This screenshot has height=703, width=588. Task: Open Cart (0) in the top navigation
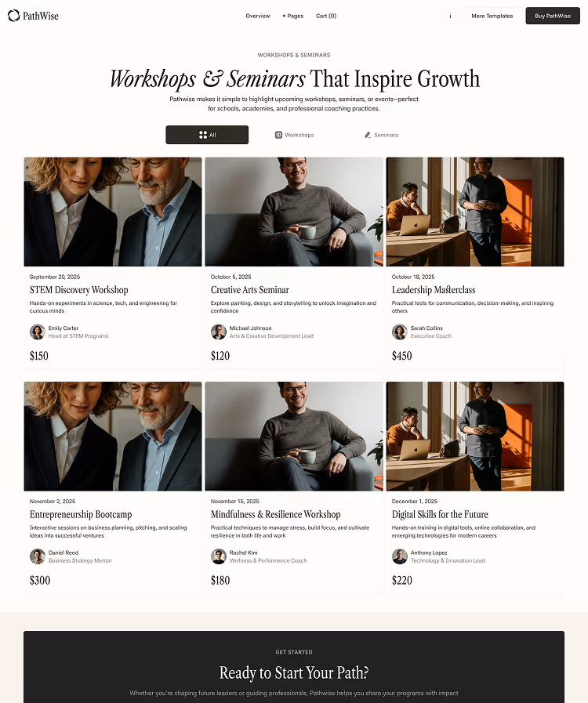(326, 16)
